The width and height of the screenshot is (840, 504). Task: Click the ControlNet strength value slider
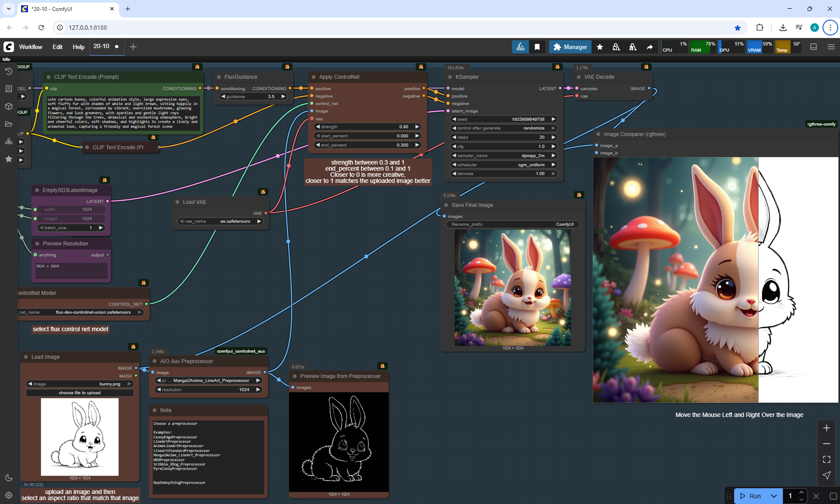367,127
